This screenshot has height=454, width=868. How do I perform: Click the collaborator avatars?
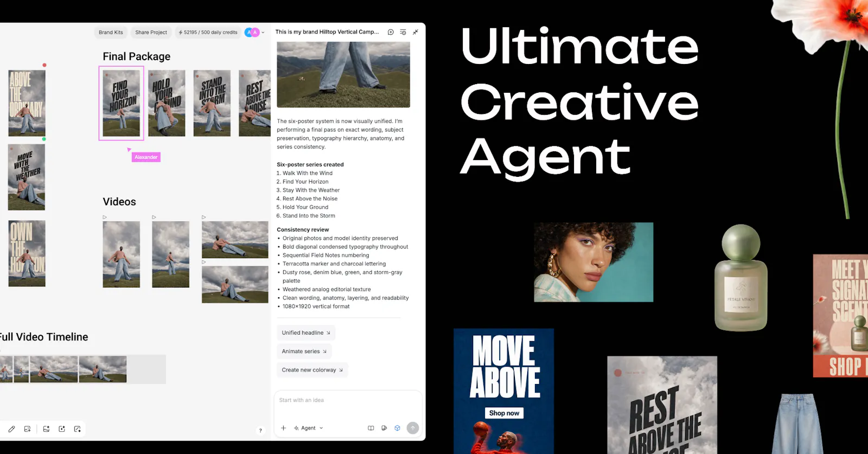pos(252,33)
